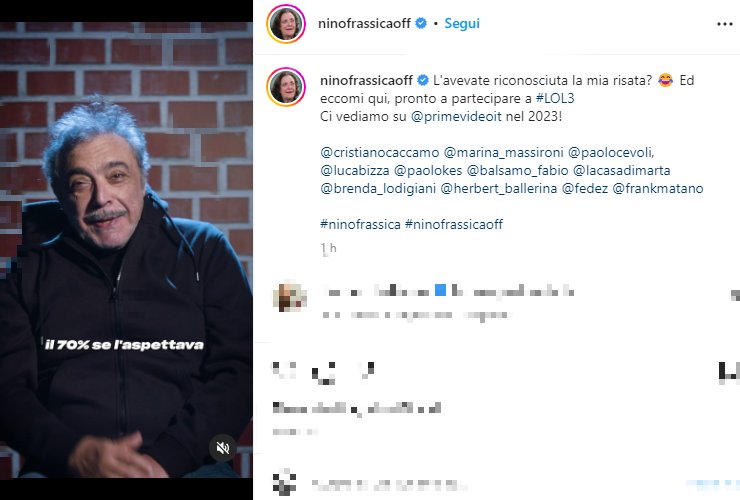Screen dimensions: 740x500
Task: Open @cristianocaccamo profile mention
Action: [379, 153]
